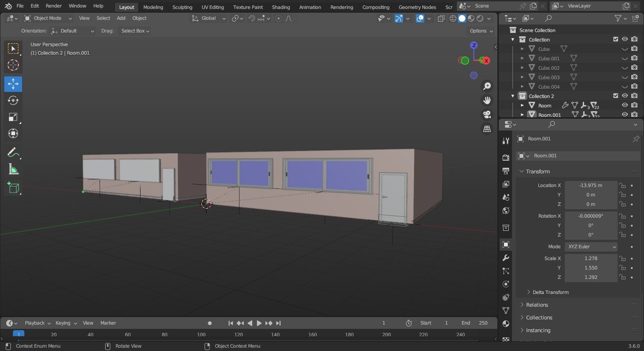Open the Tool properties tab
Screen dimensions: 644x351
(x=506, y=140)
